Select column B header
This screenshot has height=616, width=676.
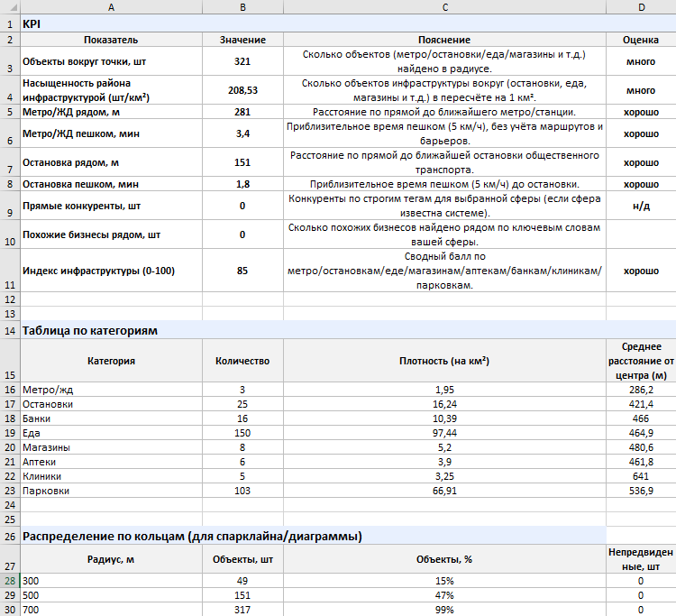point(242,7)
